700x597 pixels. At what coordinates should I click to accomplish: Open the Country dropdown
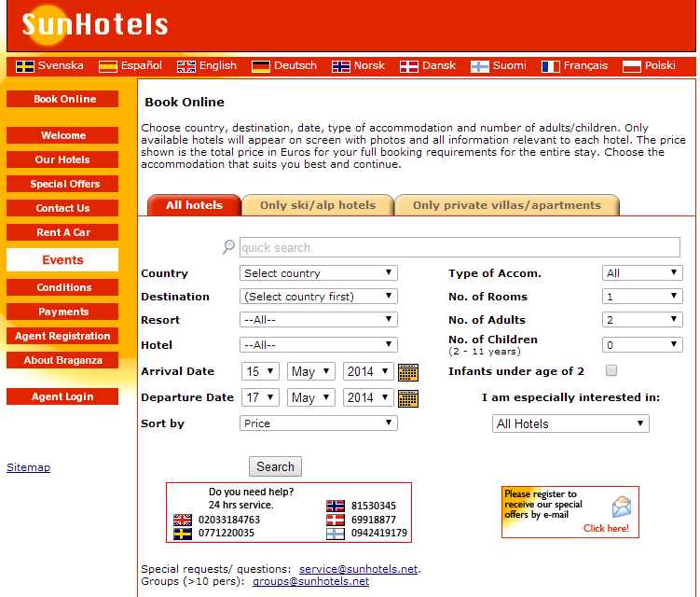tap(318, 273)
